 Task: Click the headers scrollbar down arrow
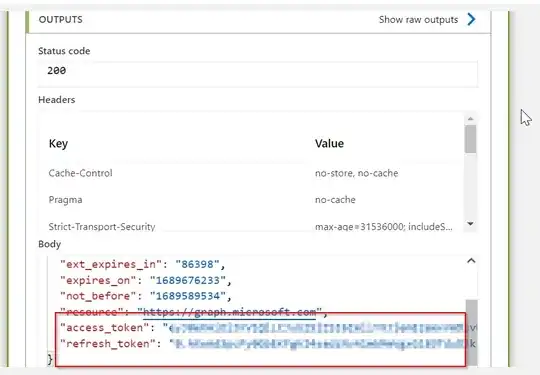click(x=470, y=223)
